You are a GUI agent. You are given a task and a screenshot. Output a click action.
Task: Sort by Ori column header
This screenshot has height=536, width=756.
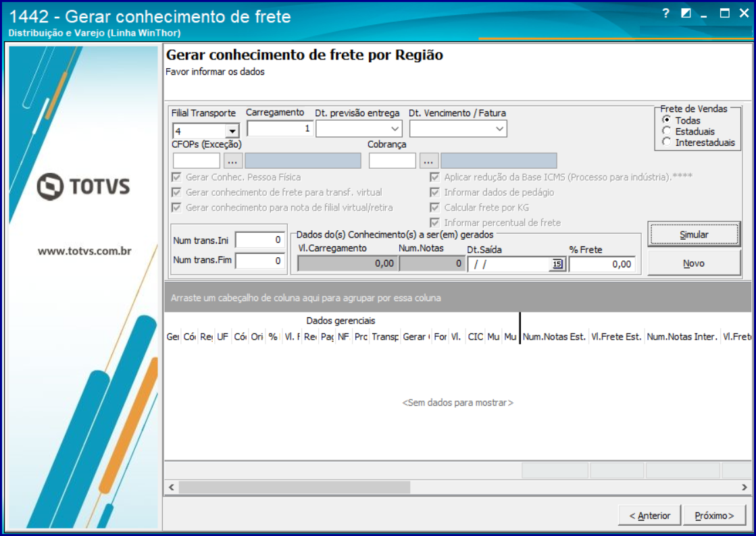tap(257, 337)
